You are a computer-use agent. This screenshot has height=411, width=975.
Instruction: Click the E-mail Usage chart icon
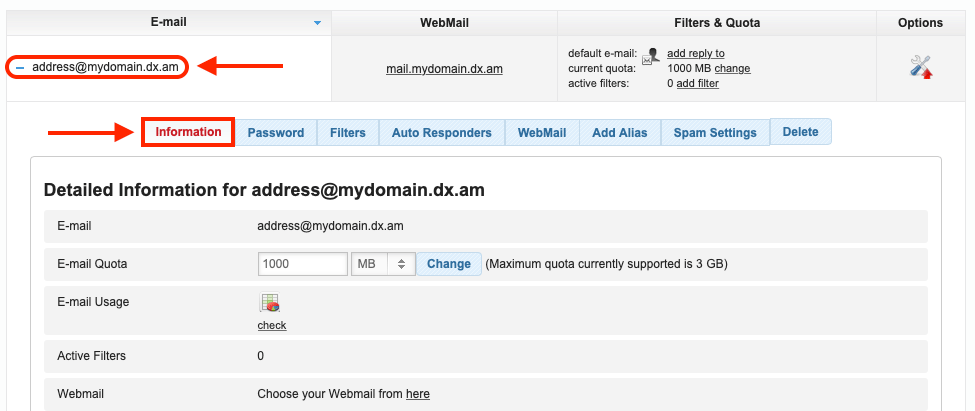click(270, 304)
